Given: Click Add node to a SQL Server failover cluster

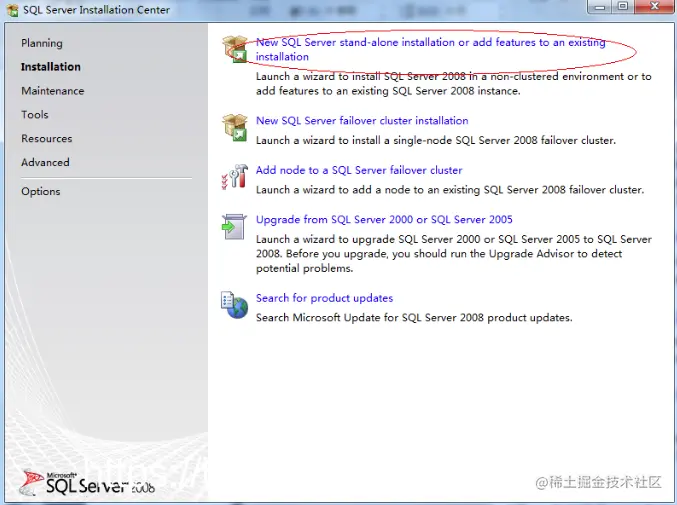Looking at the screenshot, I should (x=359, y=170).
